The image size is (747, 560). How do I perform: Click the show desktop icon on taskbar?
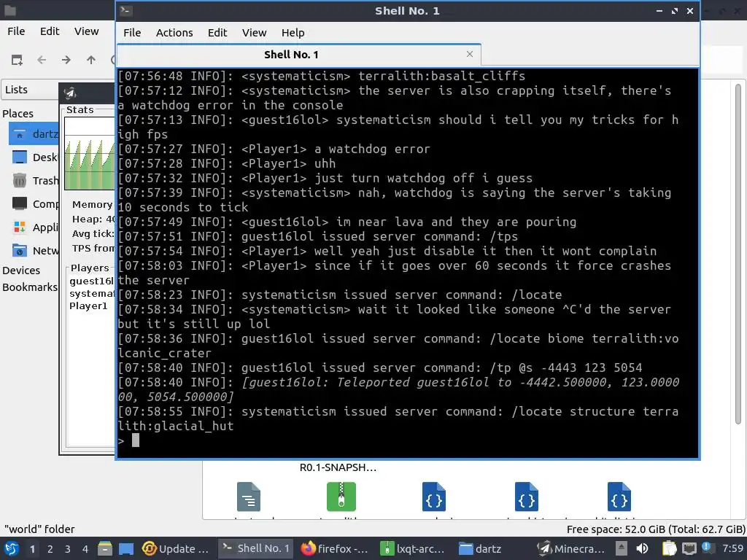click(x=126, y=549)
